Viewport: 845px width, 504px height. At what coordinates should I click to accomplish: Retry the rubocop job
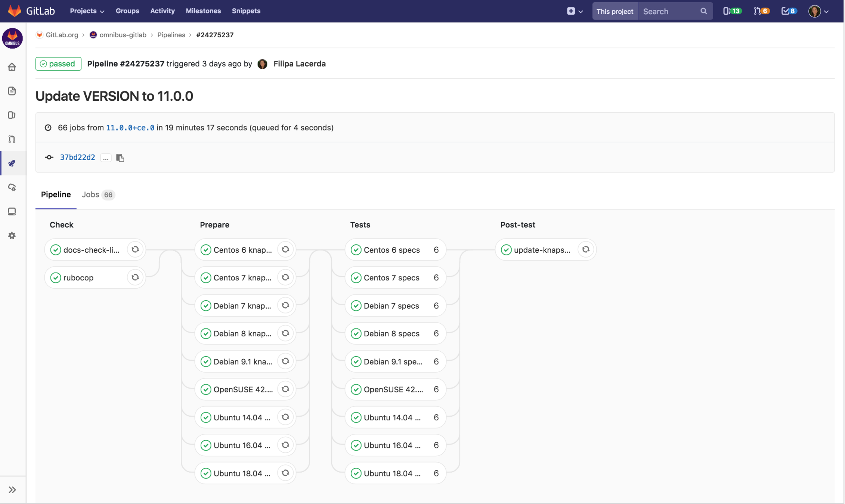pos(135,277)
